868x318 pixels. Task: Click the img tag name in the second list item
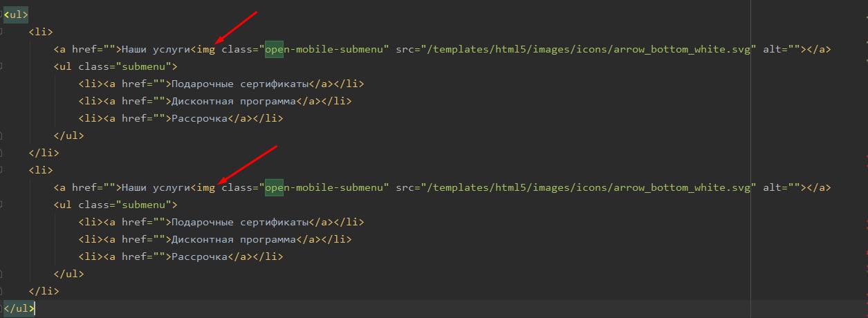[206, 187]
